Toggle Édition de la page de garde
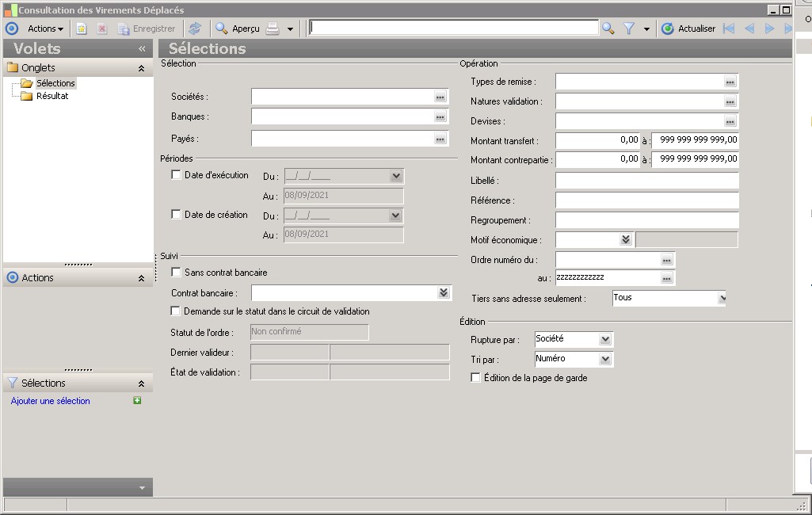 475,378
